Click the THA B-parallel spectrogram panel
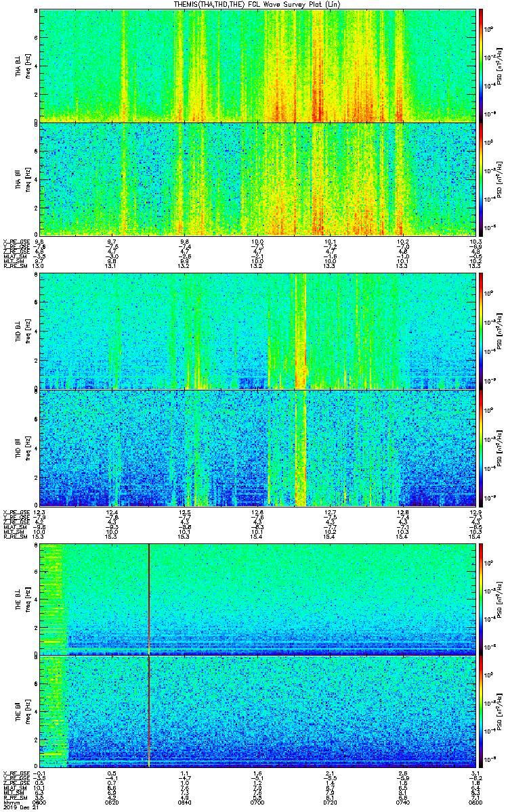This screenshot has width=508, height=812. (x=257, y=179)
